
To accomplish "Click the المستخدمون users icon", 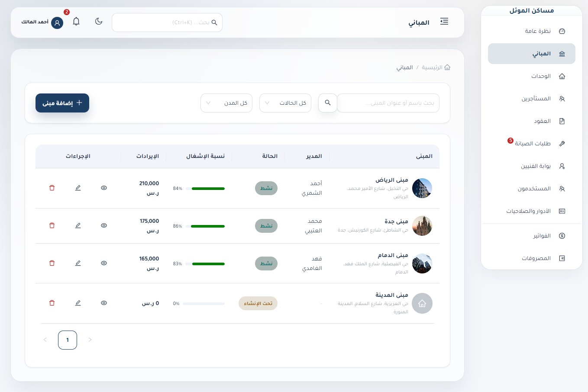I will click(562, 189).
